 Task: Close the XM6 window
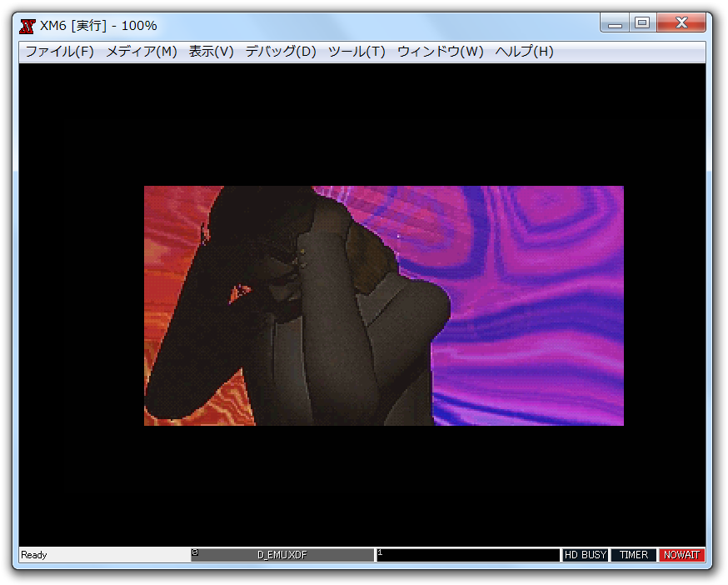point(681,23)
